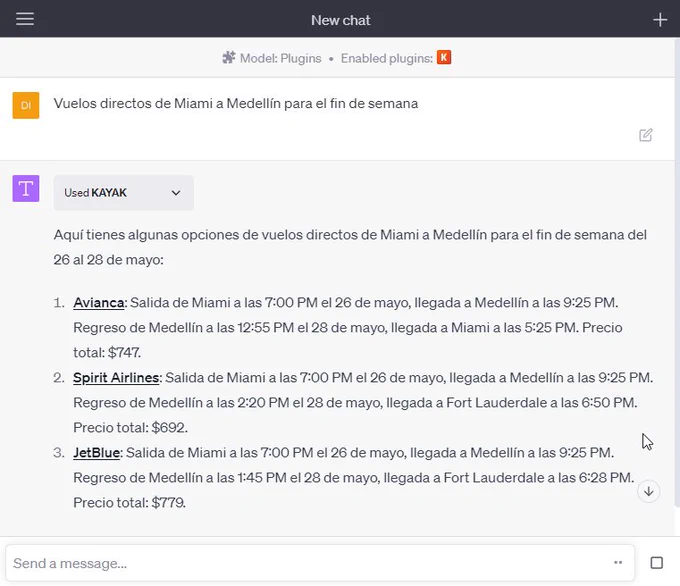
Task: Open the JetBlue flight link
Action: click(x=96, y=452)
